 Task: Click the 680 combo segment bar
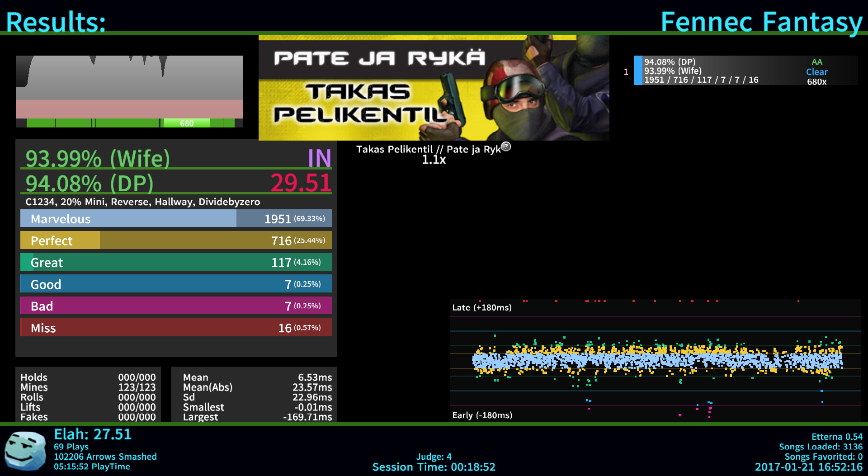coord(186,123)
